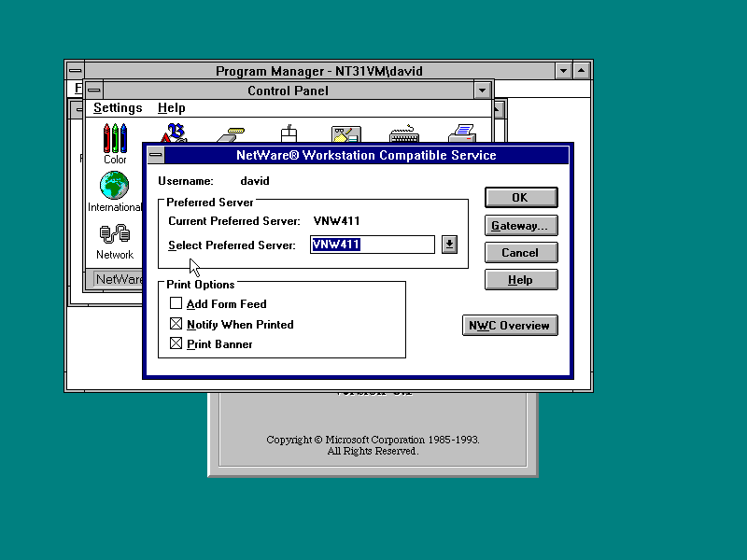
Task: Click the "All Rights Reserved." text
Action: tap(373, 451)
